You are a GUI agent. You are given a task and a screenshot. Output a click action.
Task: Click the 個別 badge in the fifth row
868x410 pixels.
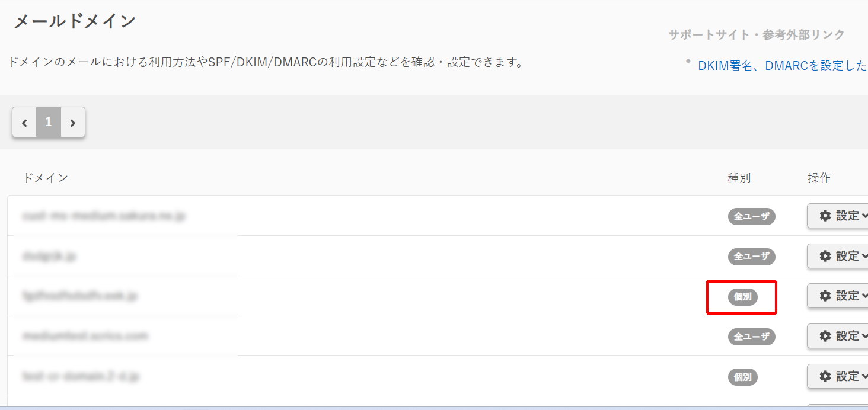click(x=742, y=377)
